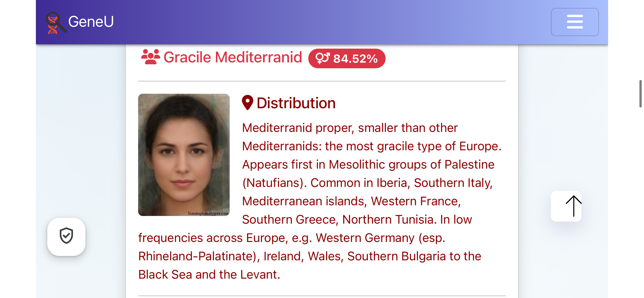Open the hamburger navigation menu
This screenshot has width=644, height=298.
tap(575, 22)
